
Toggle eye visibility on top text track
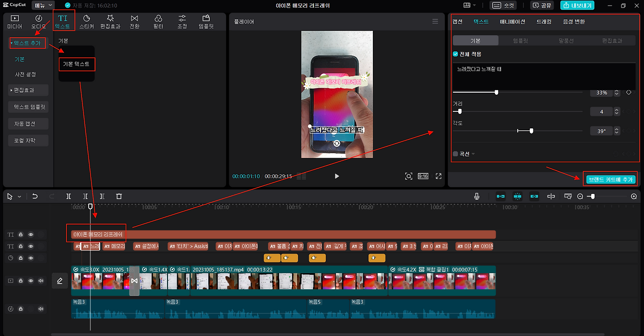31,234
